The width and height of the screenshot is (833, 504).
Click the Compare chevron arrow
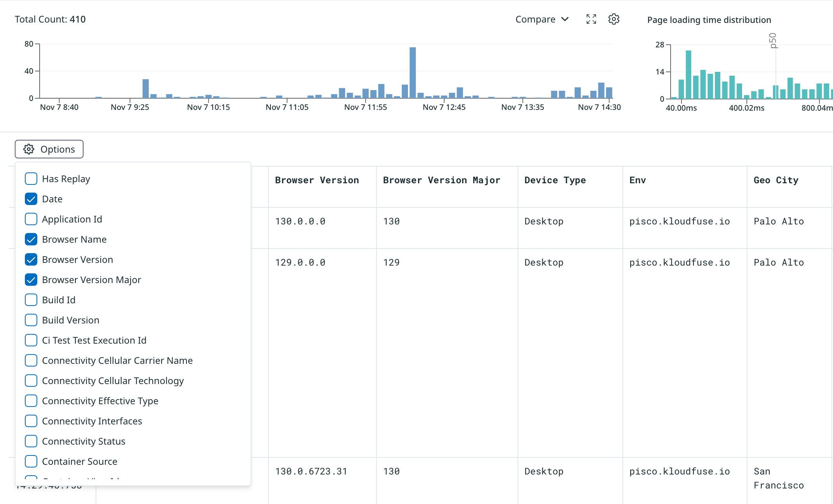(565, 19)
